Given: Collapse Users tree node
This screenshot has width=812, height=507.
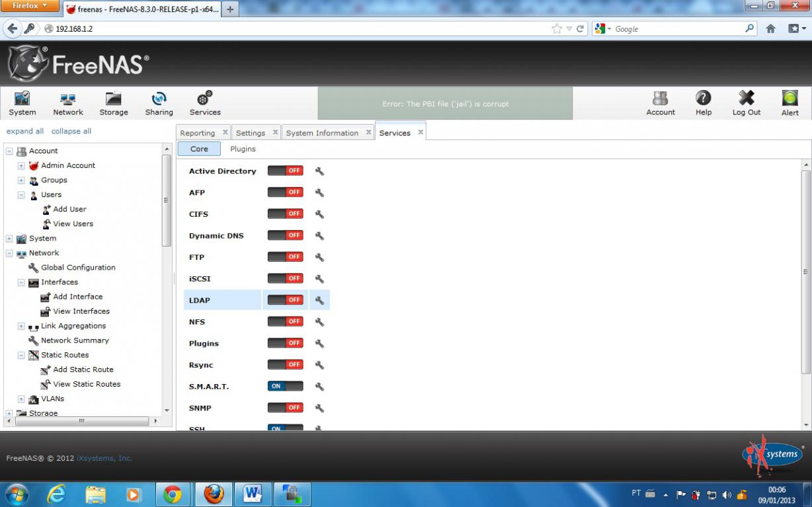Looking at the screenshot, I should coord(21,195).
